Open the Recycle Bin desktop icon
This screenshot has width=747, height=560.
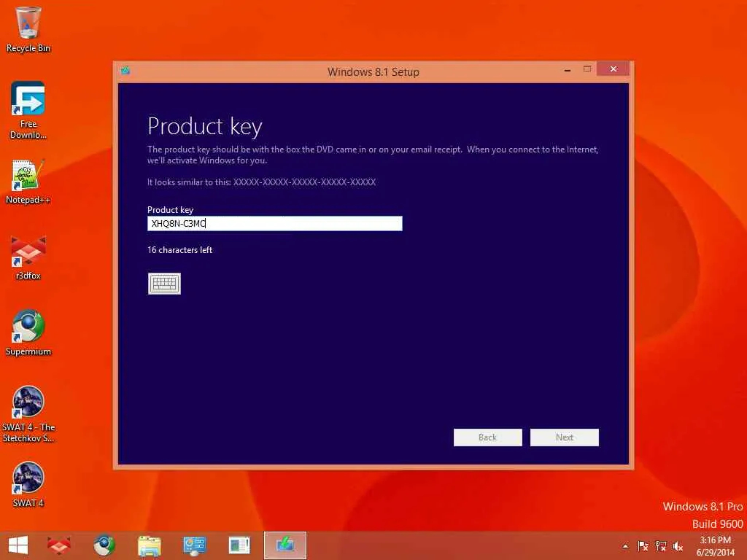(x=28, y=29)
